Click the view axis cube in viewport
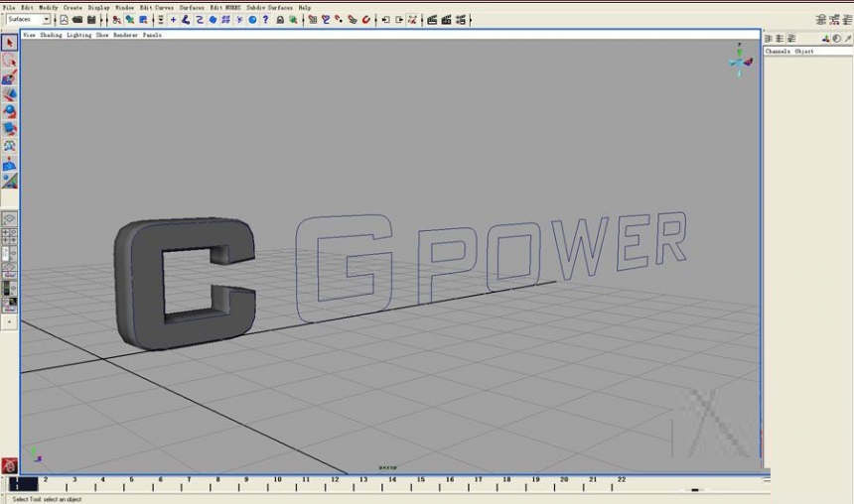854x504 pixels. [740, 62]
